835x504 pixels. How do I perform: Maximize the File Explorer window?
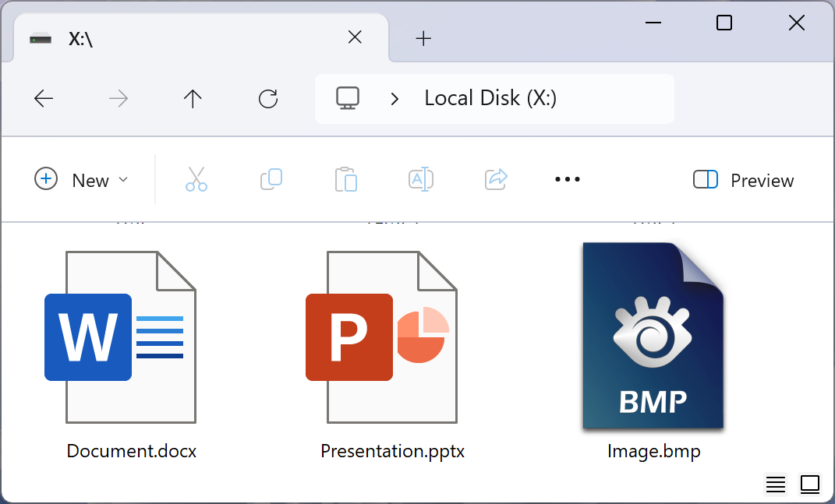(724, 23)
